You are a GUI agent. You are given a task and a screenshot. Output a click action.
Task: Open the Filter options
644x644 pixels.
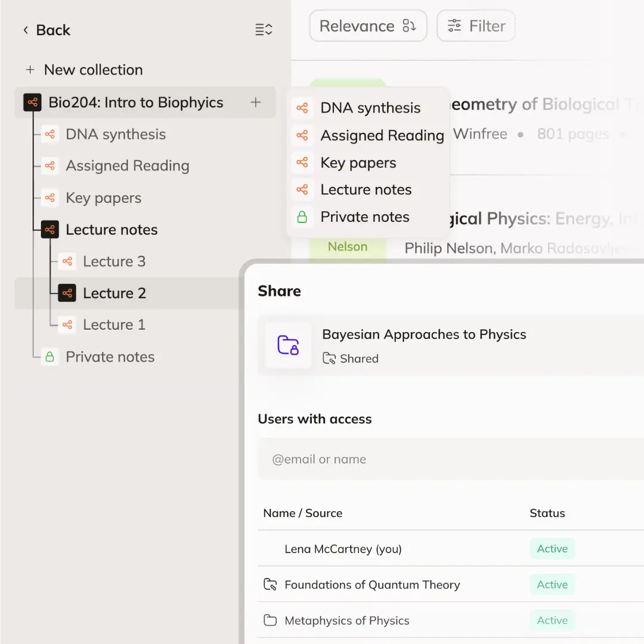(x=476, y=26)
